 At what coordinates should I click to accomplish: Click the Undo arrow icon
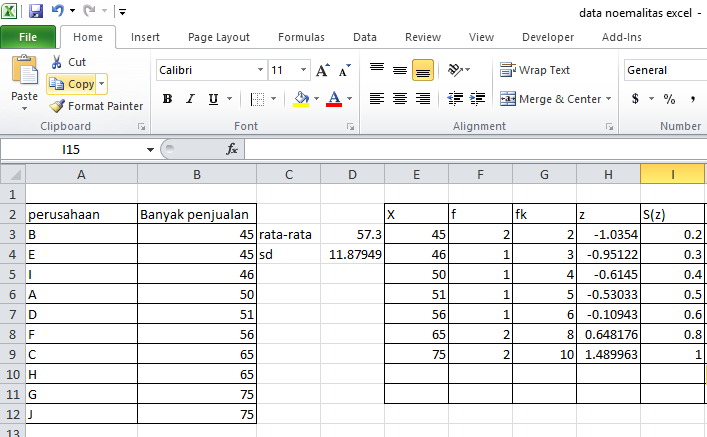[57, 11]
